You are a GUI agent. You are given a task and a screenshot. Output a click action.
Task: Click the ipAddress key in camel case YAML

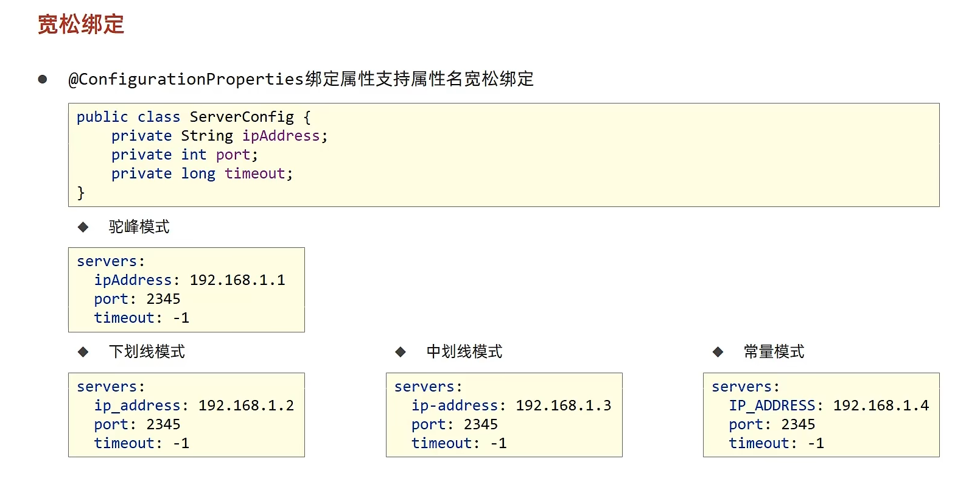pyautogui.click(x=133, y=280)
